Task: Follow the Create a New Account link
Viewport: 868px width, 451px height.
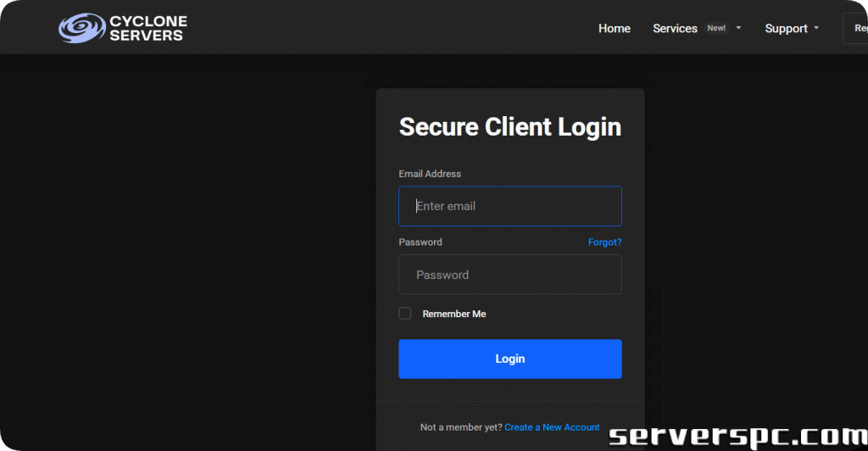Action: pyautogui.click(x=552, y=427)
